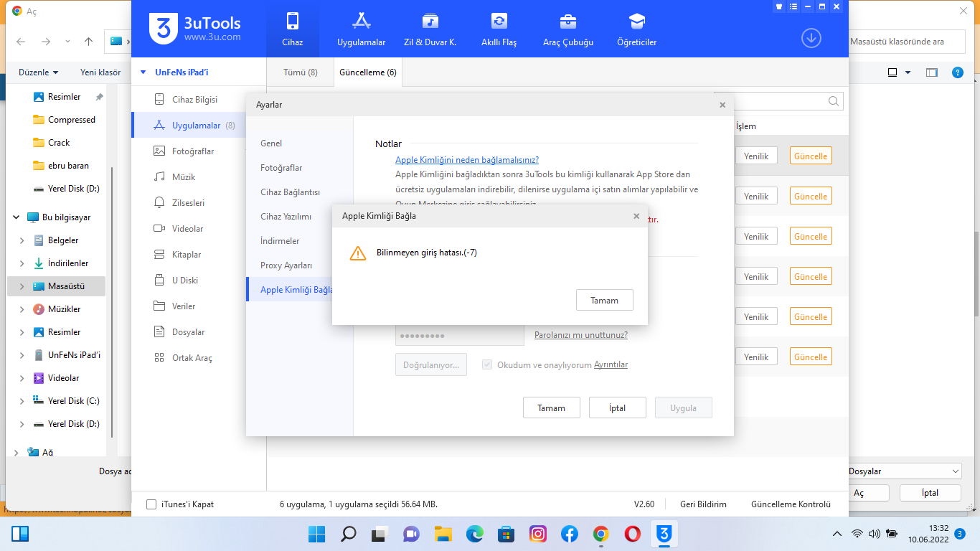The image size is (980, 551).
Task: Click the search magnifier icon in 3uTools
Action: (x=834, y=101)
